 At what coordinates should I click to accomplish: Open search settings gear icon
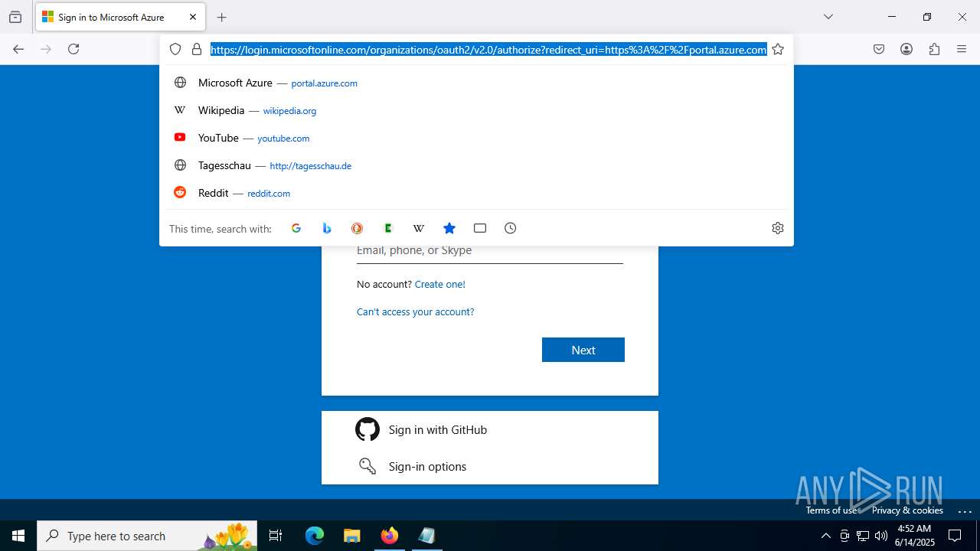[778, 228]
